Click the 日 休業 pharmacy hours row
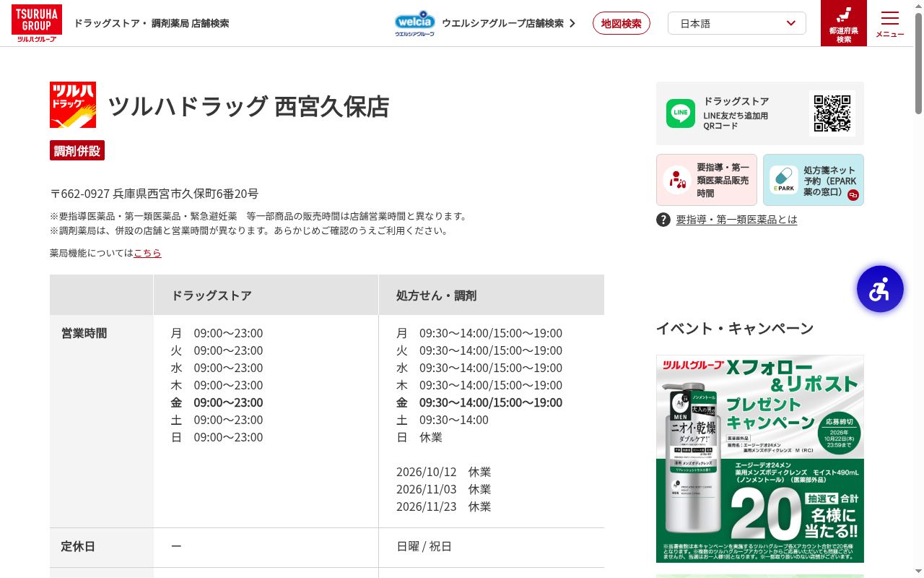Screen dimensions: 924x578 419,437
